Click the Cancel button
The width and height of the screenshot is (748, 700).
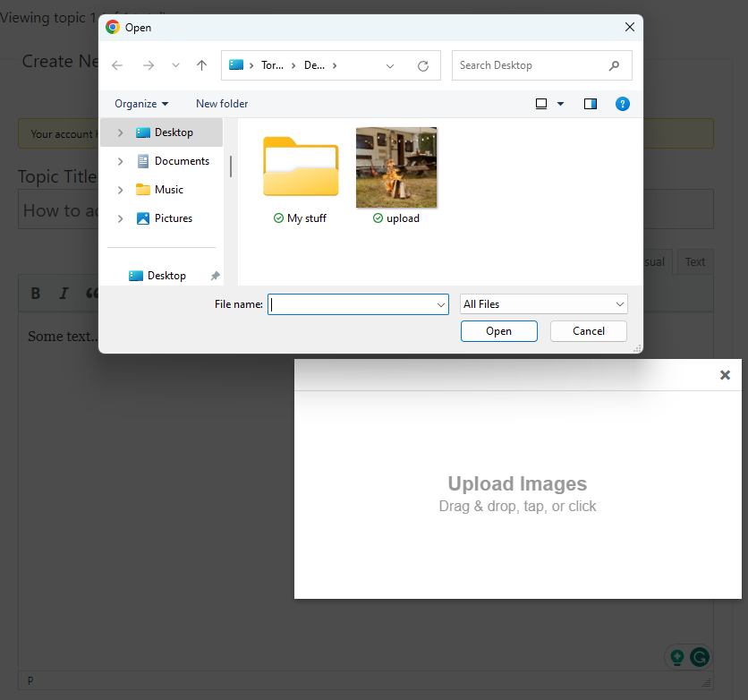588,331
